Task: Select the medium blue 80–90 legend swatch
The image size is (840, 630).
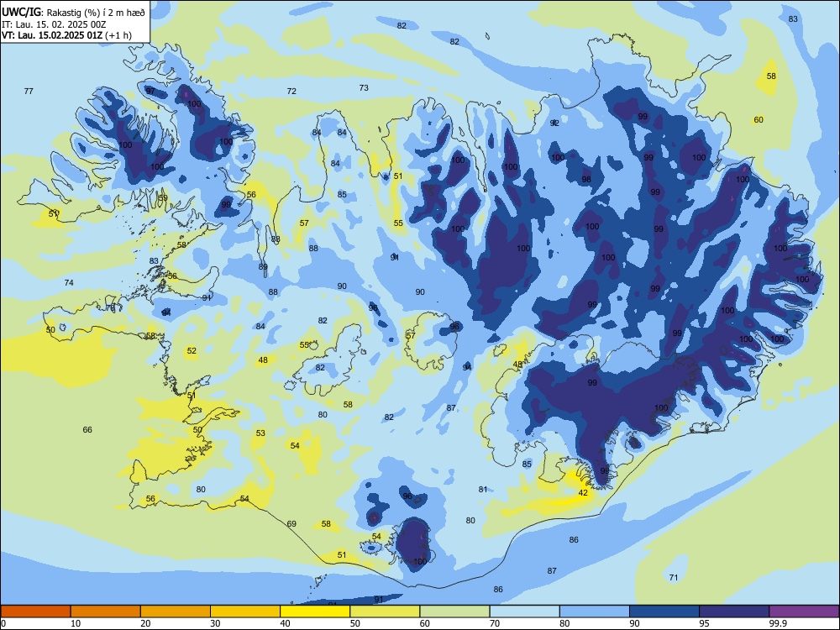Action: pos(595,612)
